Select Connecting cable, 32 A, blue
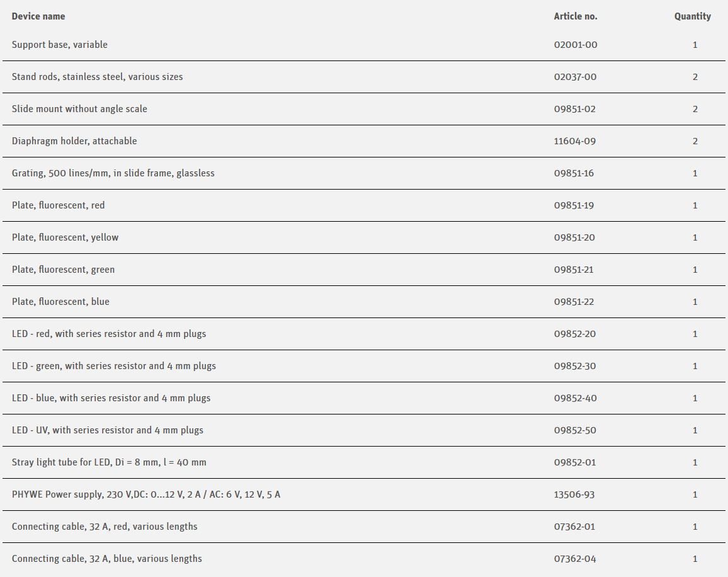 pos(107,559)
